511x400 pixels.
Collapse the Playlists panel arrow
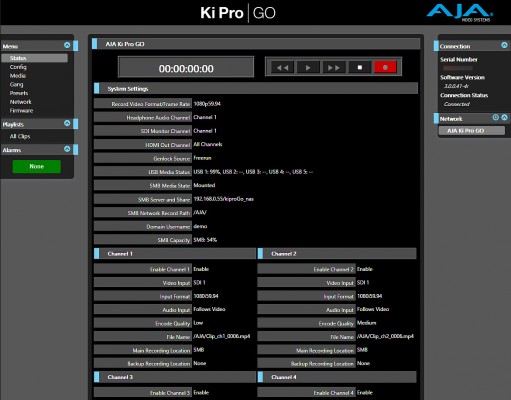click(67, 123)
